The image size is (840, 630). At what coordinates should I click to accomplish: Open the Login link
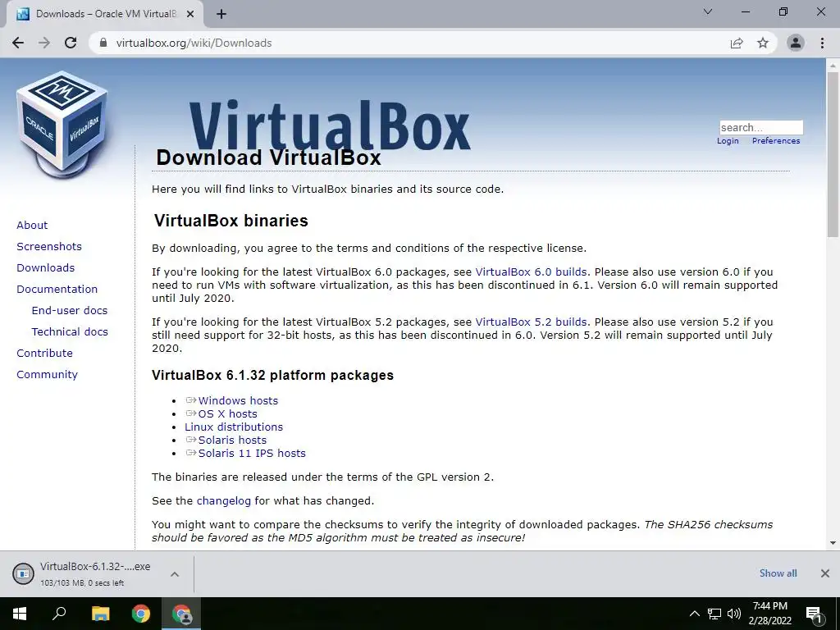728,141
